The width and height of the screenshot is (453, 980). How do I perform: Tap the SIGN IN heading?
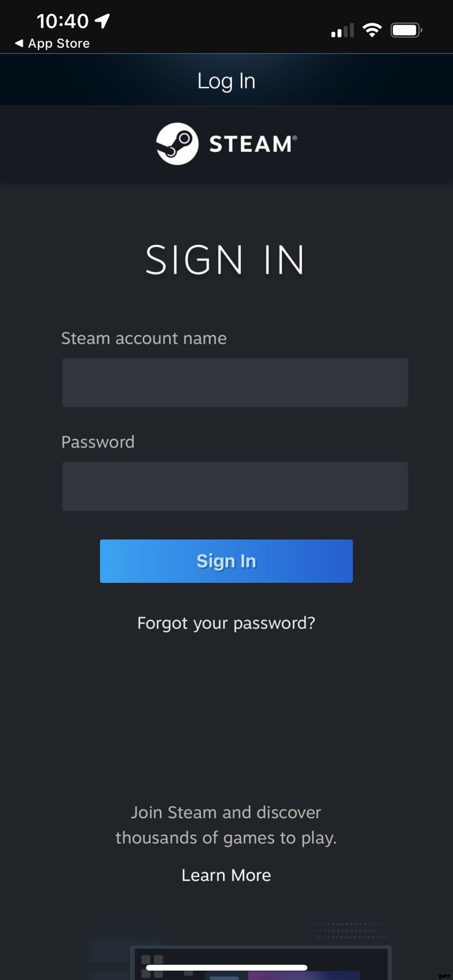pyautogui.click(x=225, y=260)
